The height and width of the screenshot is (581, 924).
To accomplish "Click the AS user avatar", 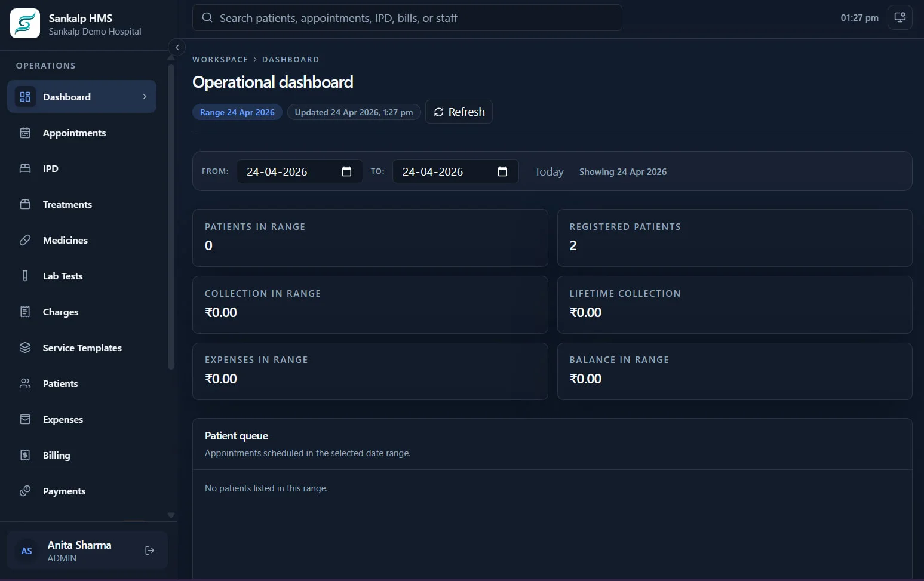I will point(27,551).
